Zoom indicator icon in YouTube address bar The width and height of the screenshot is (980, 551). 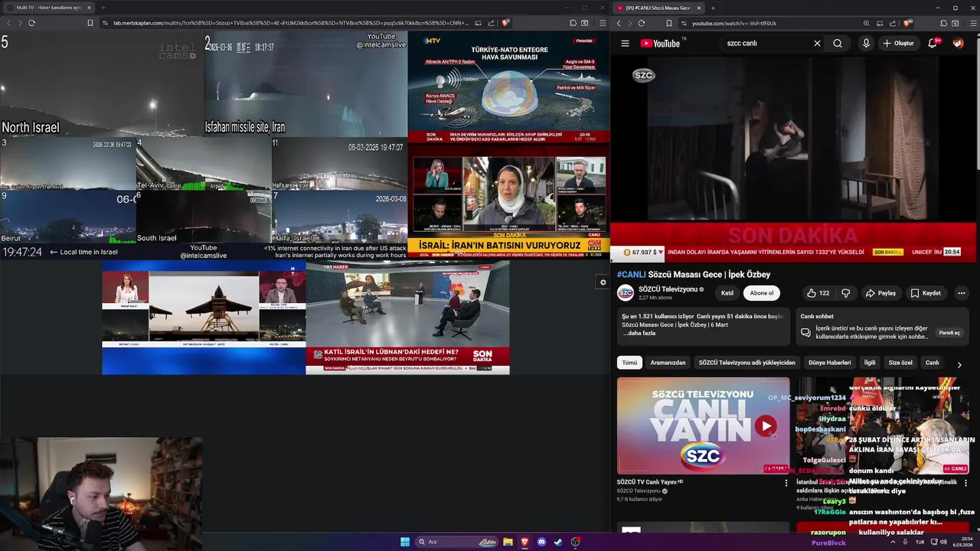click(866, 23)
